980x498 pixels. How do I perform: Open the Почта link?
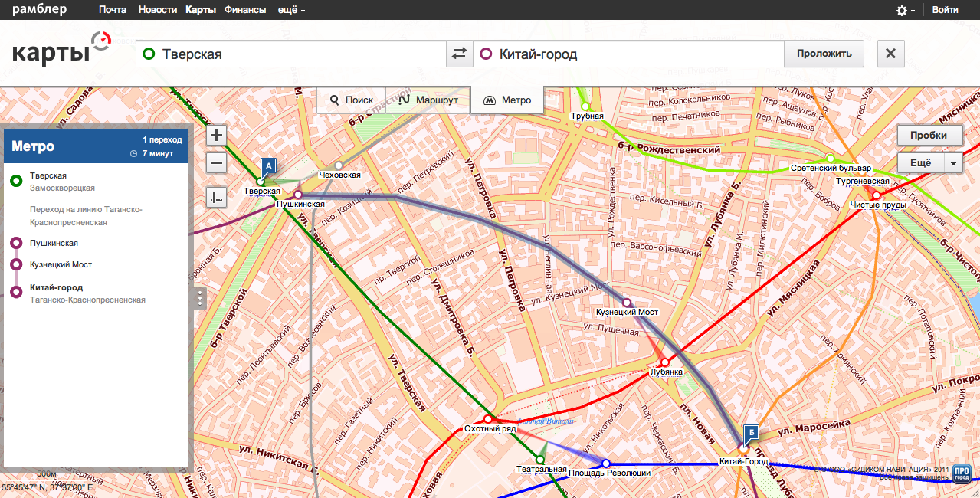coord(113,10)
